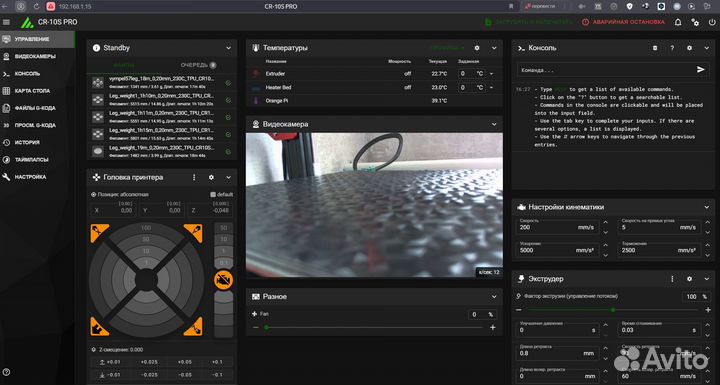Decrease extrusion factor with the minus icon
This screenshot has height=385, width=720.
519,310
